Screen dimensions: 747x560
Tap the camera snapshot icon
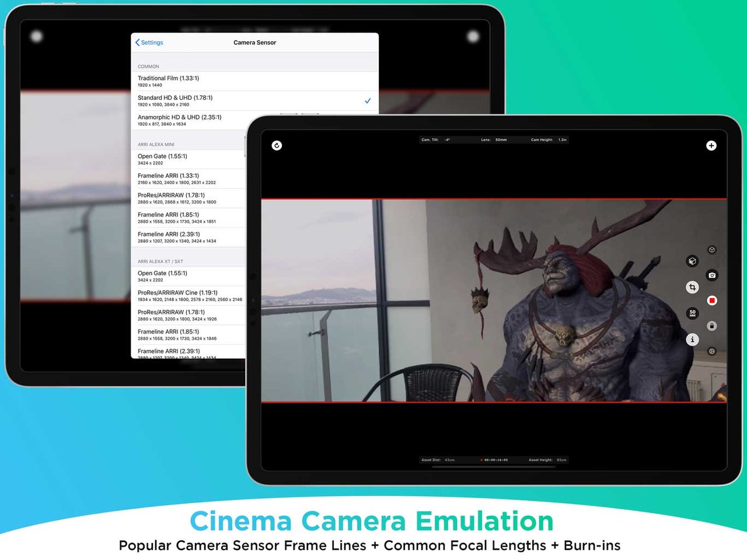(712, 275)
